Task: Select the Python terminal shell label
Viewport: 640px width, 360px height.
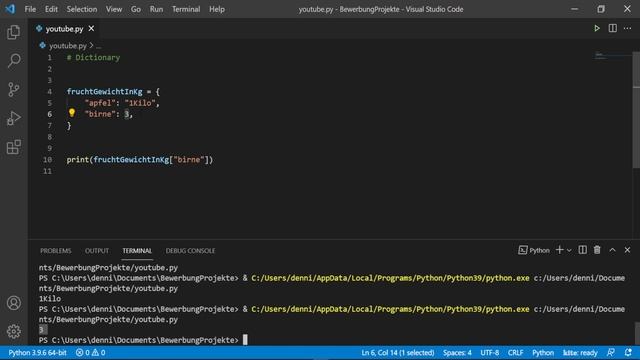Action: (x=534, y=250)
